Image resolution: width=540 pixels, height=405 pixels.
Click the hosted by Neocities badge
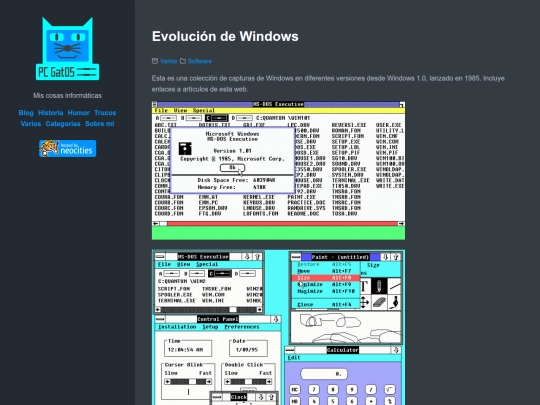(x=68, y=148)
